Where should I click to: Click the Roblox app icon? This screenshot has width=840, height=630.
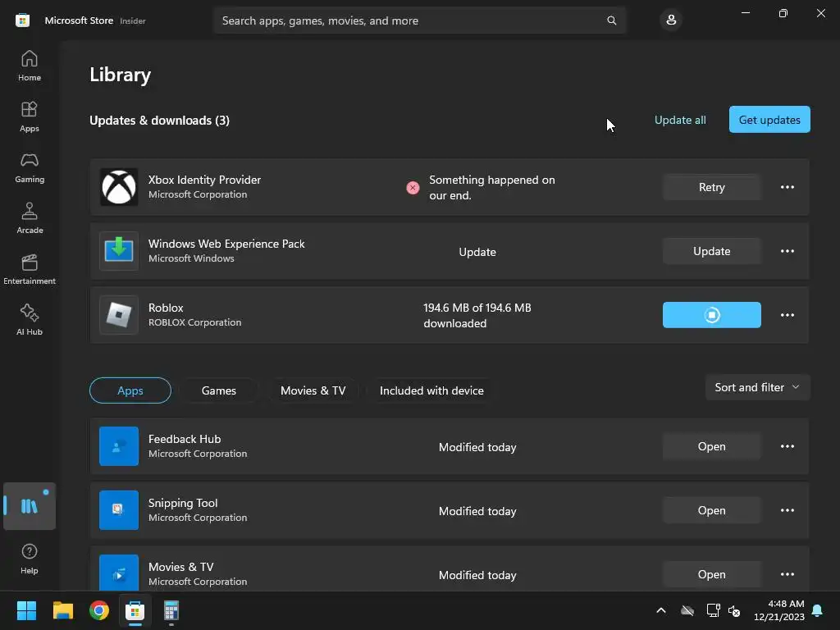pos(119,315)
